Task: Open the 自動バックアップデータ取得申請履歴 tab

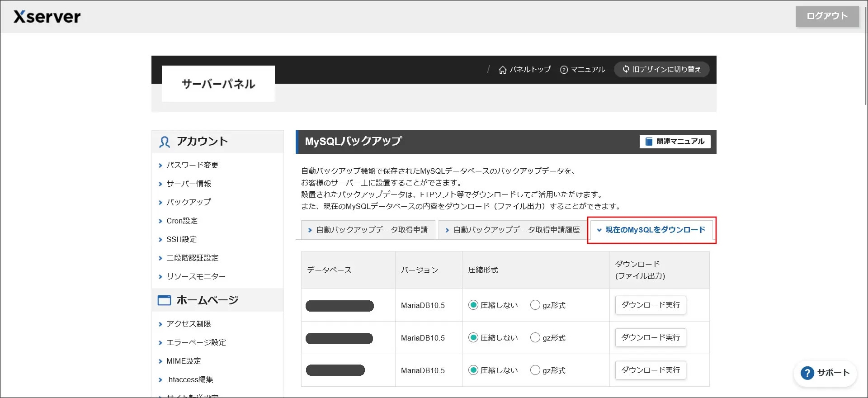Action: click(512, 230)
